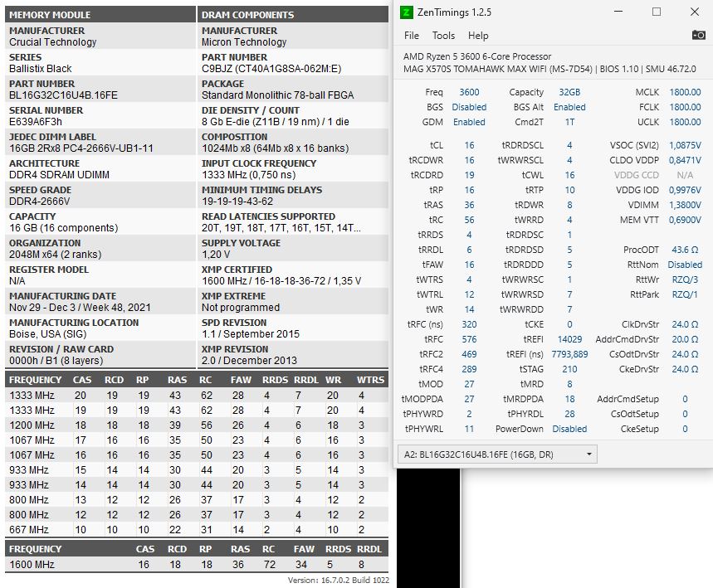Image resolution: width=713 pixels, height=588 pixels.
Task: Click the JEDEC label 16GB 2Rx8 PC4-2666V-UB1-11
Action: 81,148
